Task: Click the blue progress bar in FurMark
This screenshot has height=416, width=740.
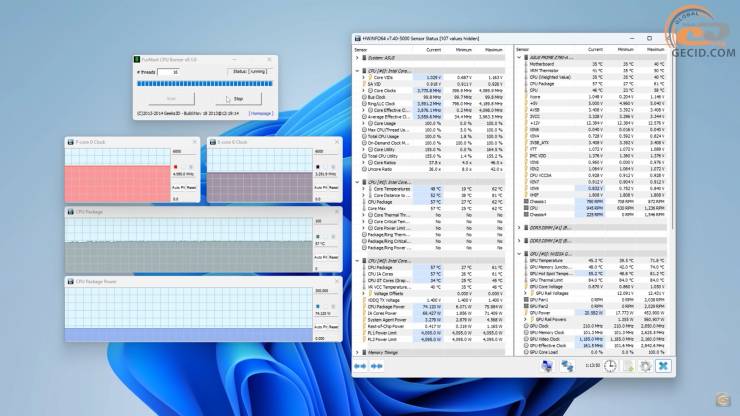Action: (205, 84)
